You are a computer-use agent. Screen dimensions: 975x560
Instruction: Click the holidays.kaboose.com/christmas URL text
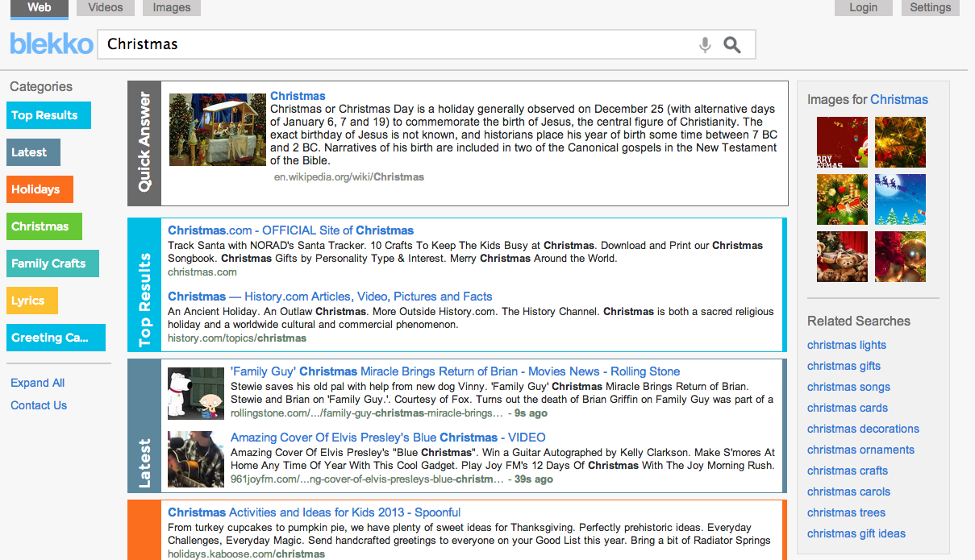tap(246, 554)
